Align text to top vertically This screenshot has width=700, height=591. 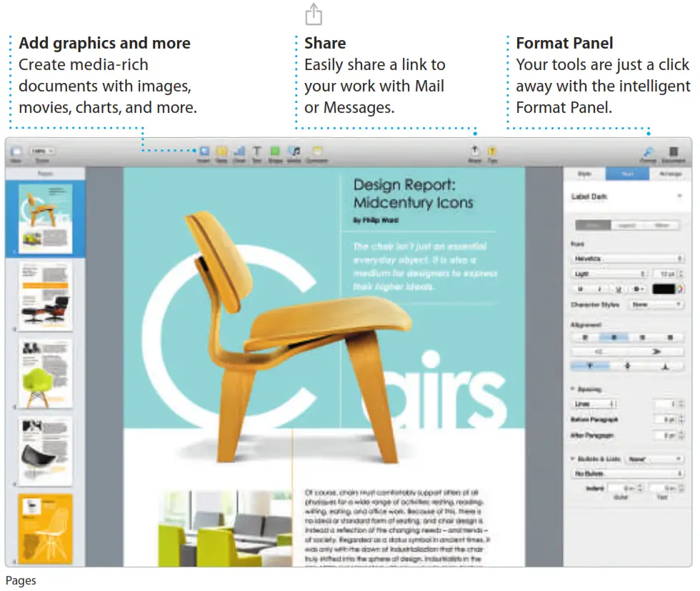pos(590,367)
